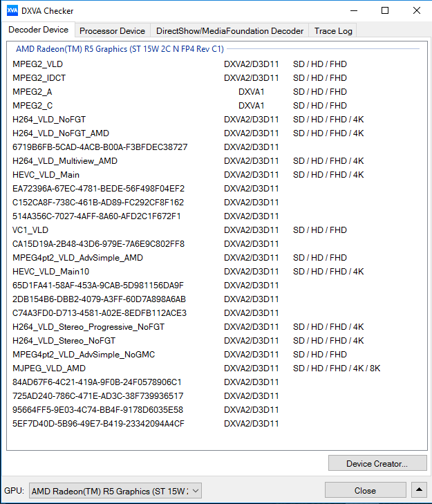Click the up-arrow expand button beside Close

click(x=419, y=490)
